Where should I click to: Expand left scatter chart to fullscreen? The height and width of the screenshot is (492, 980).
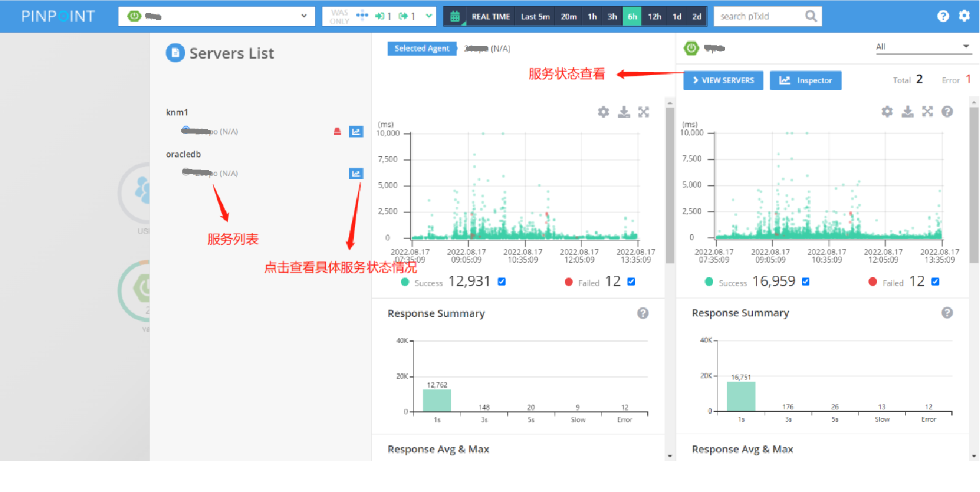coord(644,112)
